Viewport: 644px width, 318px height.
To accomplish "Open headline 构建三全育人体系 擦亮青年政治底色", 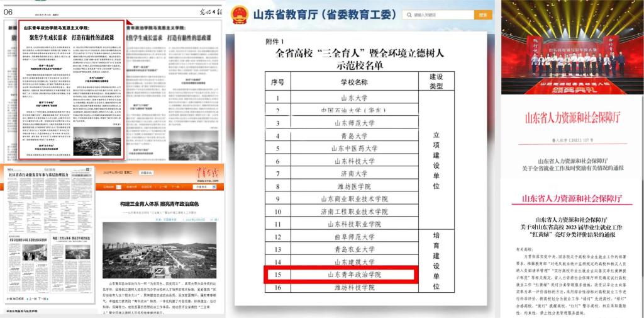I will (x=159, y=203).
